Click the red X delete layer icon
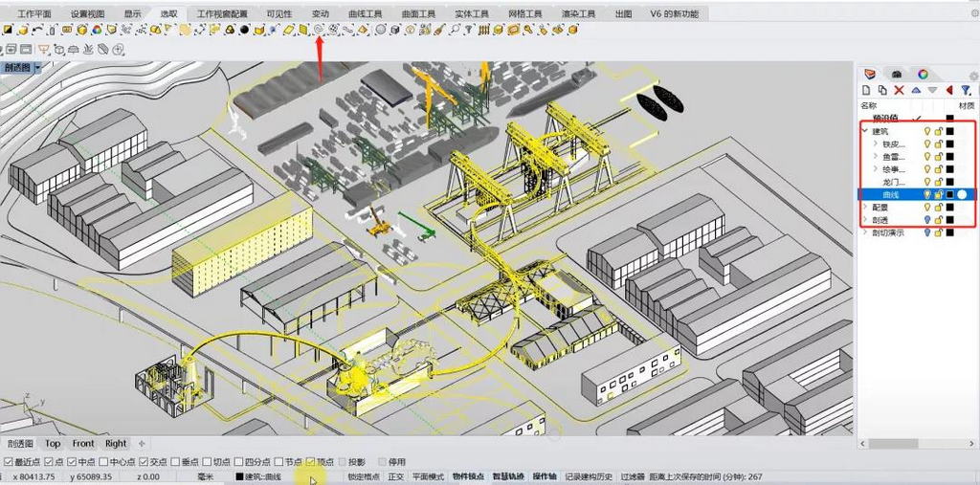The image size is (980, 485). point(900,90)
